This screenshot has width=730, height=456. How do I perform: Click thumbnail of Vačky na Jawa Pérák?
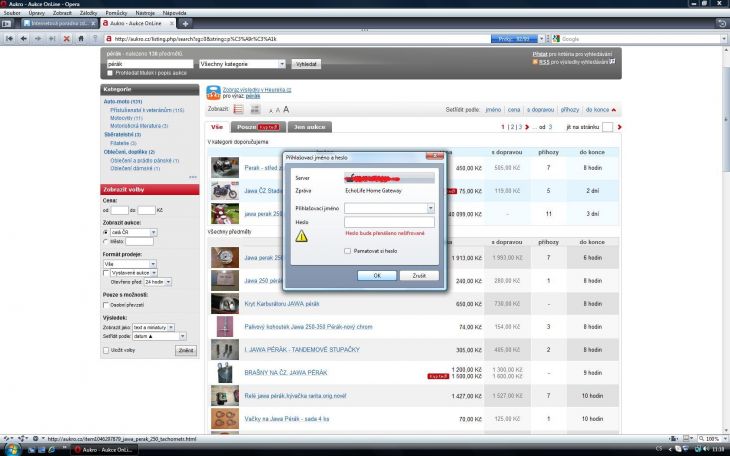pos(225,419)
